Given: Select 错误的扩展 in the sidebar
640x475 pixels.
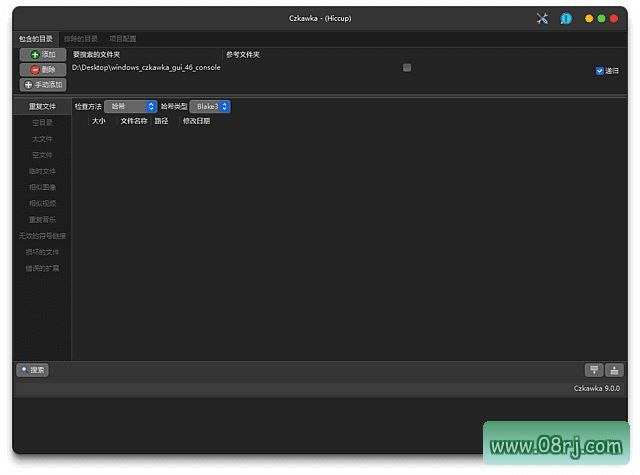Looking at the screenshot, I should click(42, 268).
